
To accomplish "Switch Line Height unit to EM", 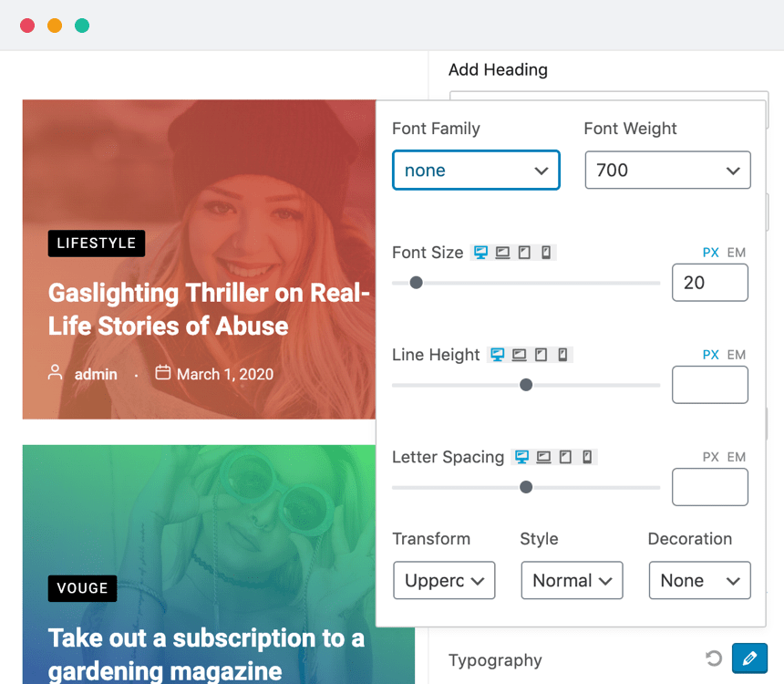I will [737, 355].
